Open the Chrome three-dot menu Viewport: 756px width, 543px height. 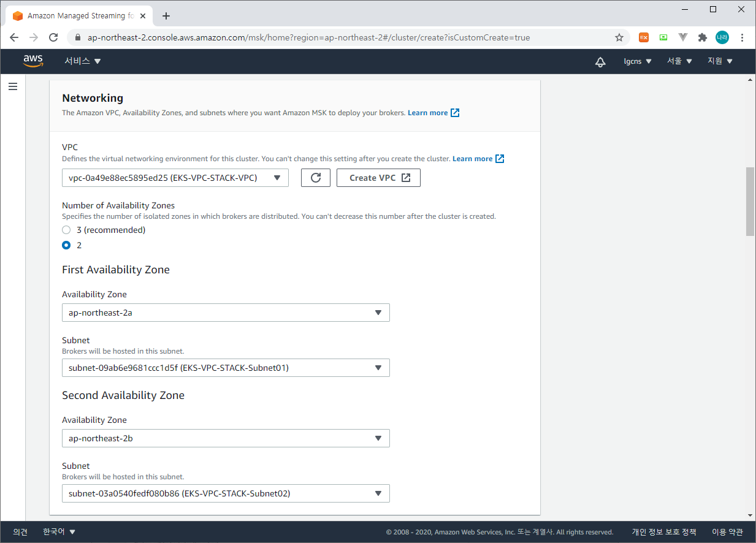pos(743,37)
